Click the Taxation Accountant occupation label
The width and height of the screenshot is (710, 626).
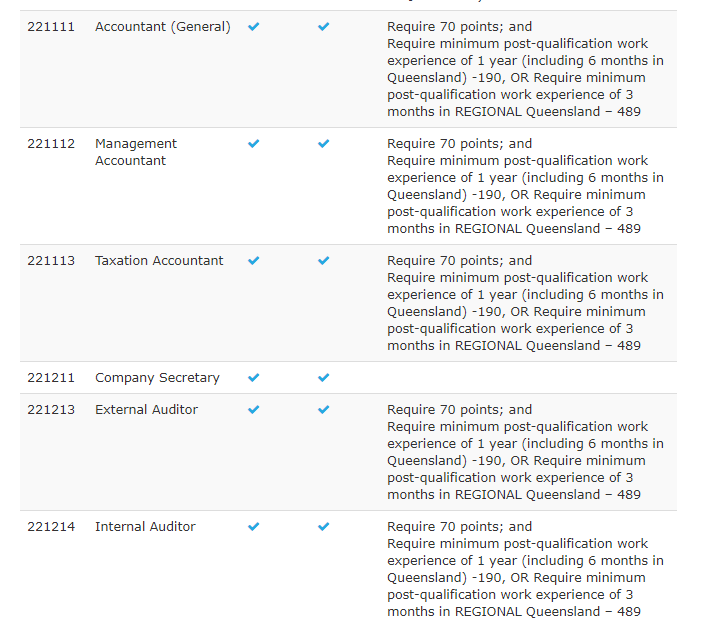tap(159, 261)
